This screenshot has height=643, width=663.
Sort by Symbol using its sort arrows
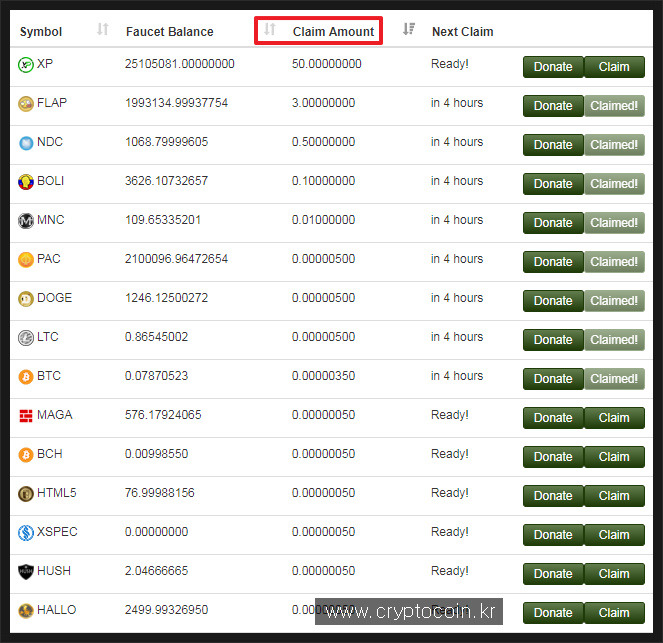click(103, 29)
